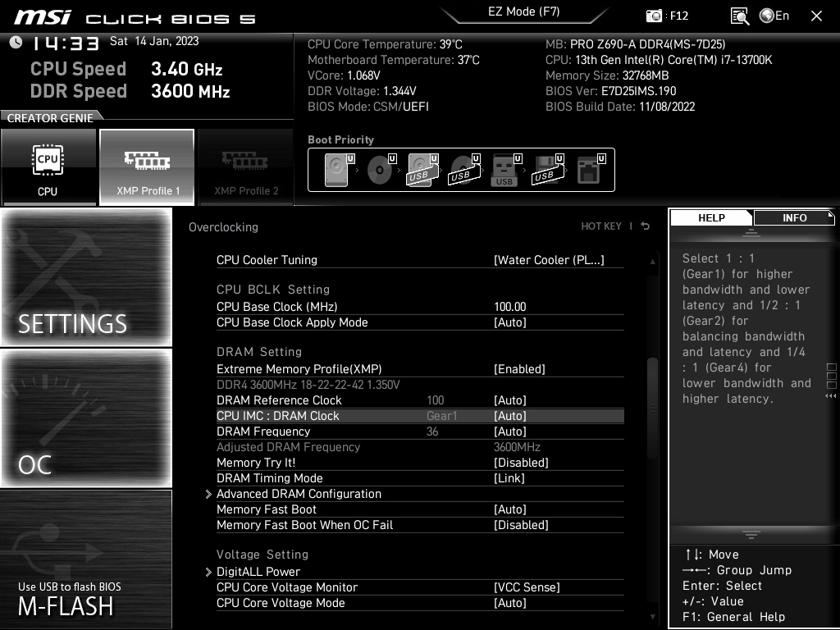The height and width of the screenshot is (630, 840).
Task: Open the SETTINGS section
Action: (86, 277)
